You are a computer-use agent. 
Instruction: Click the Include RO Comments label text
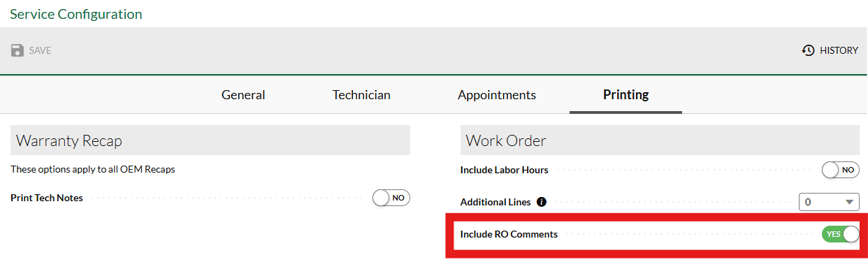click(x=509, y=234)
